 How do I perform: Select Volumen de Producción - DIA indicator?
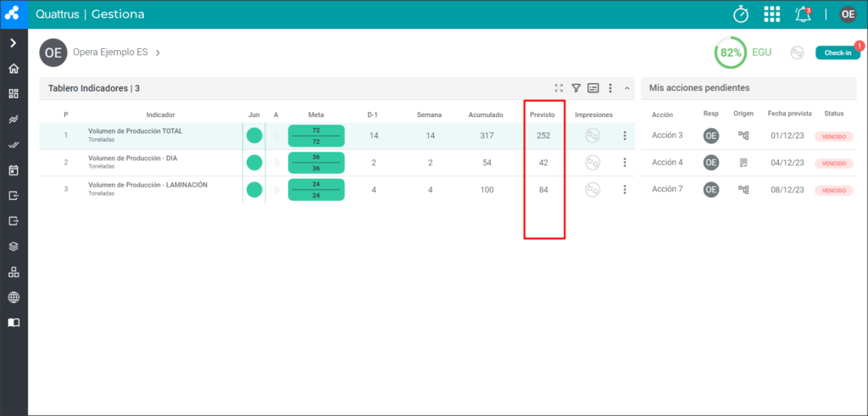click(x=132, y=158)
